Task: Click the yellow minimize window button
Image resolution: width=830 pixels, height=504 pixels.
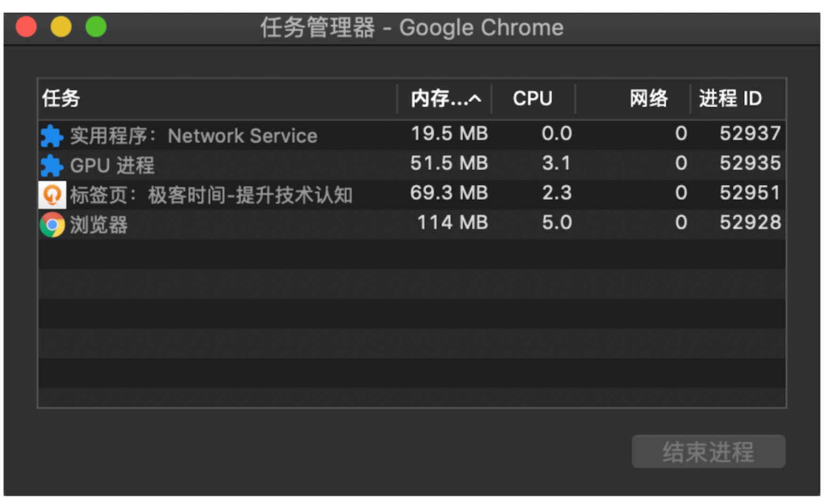Action: click(61, 27)
